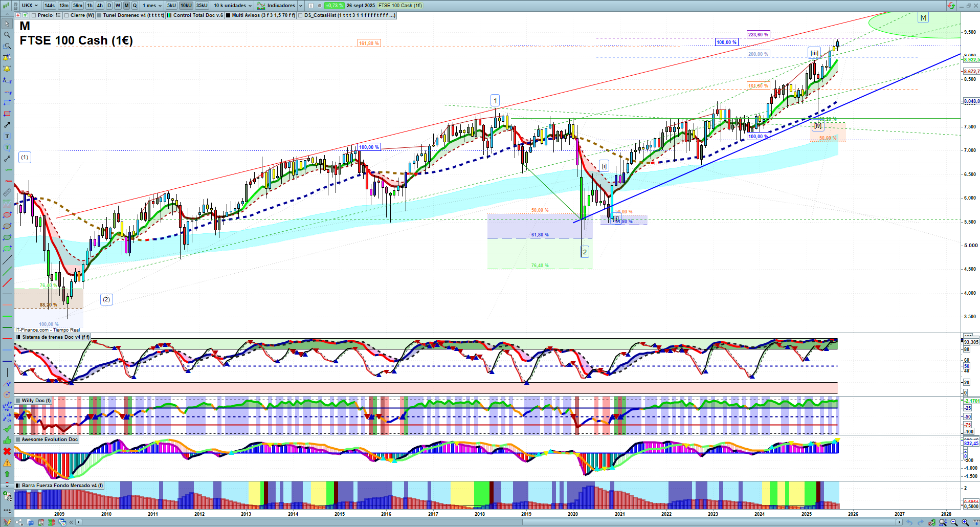
Task: Expand the Indicadores dropdown arrow
Action: (301, 6)
